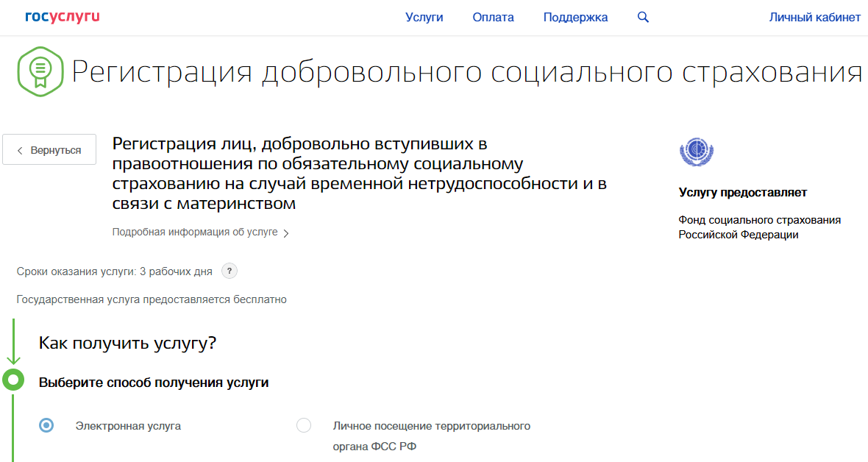Click the Как получить услугу? heading
The width and height of the screenshot is (868, 462).
[x=127, y=344]
